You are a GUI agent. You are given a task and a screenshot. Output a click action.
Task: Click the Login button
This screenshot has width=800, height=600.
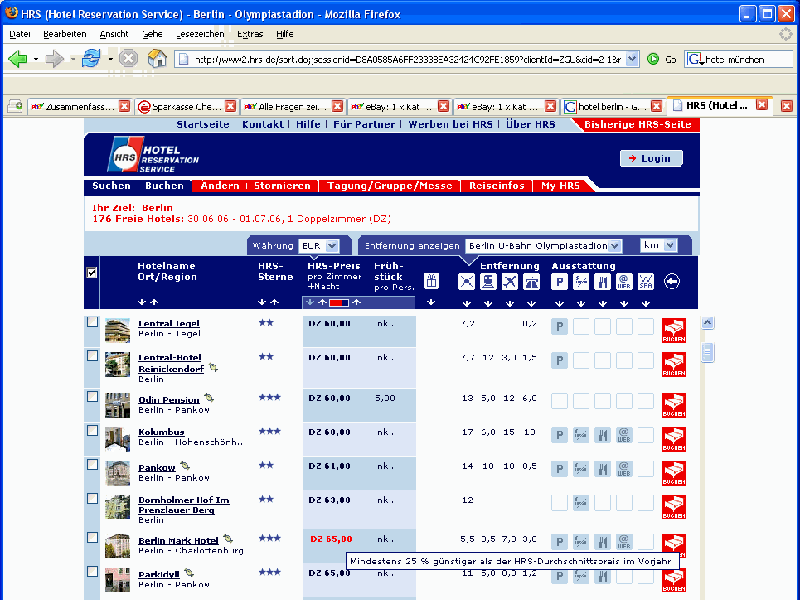(651, 158)
